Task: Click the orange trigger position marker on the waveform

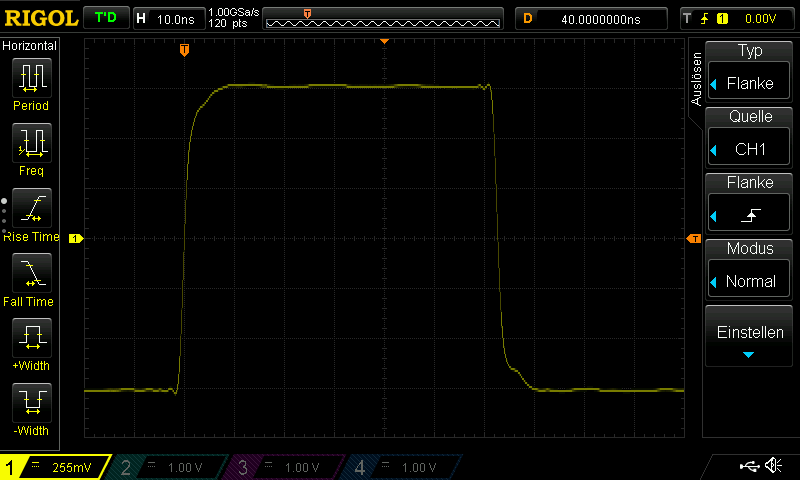Action: (184, 50)
